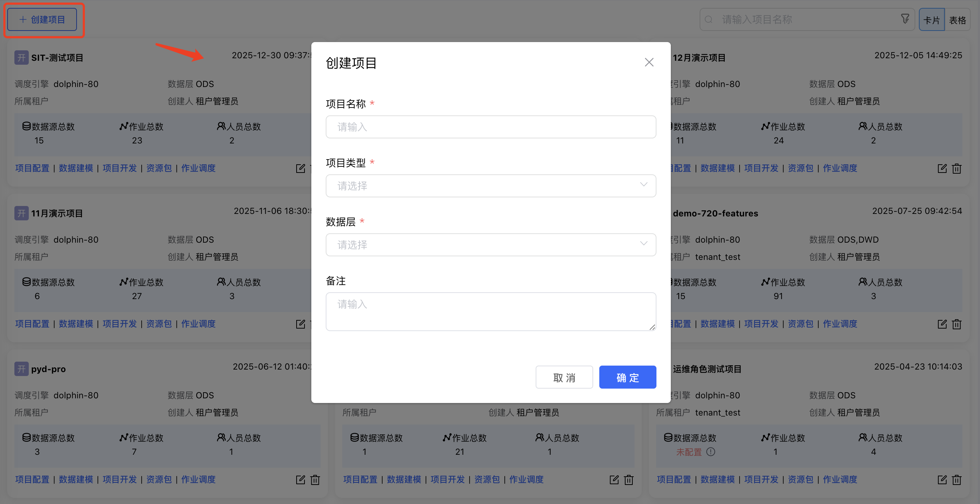Screen dimensions: 980x504
Task: Click trash icon on 运维角色测试项目 card
Action: tap(956, 480)
